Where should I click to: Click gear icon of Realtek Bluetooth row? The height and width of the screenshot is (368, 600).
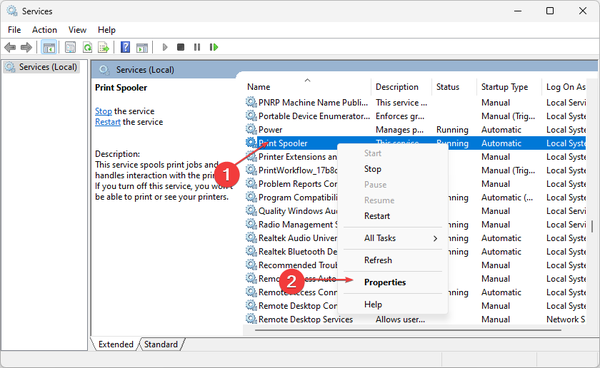(251, 251)
